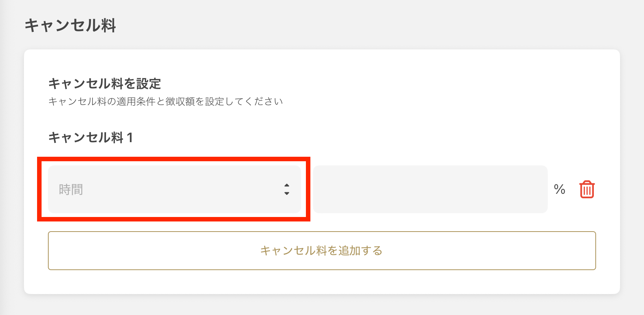The height and width of the screenshot is (315, 644).
Task: Select the 時間 placeholder text in the dropdown
Action: point(71,190)
